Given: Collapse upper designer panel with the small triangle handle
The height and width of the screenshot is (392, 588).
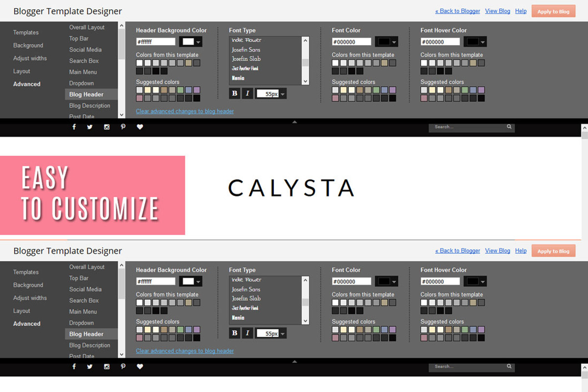Looking at the screenshot, I should click(294, 122).
